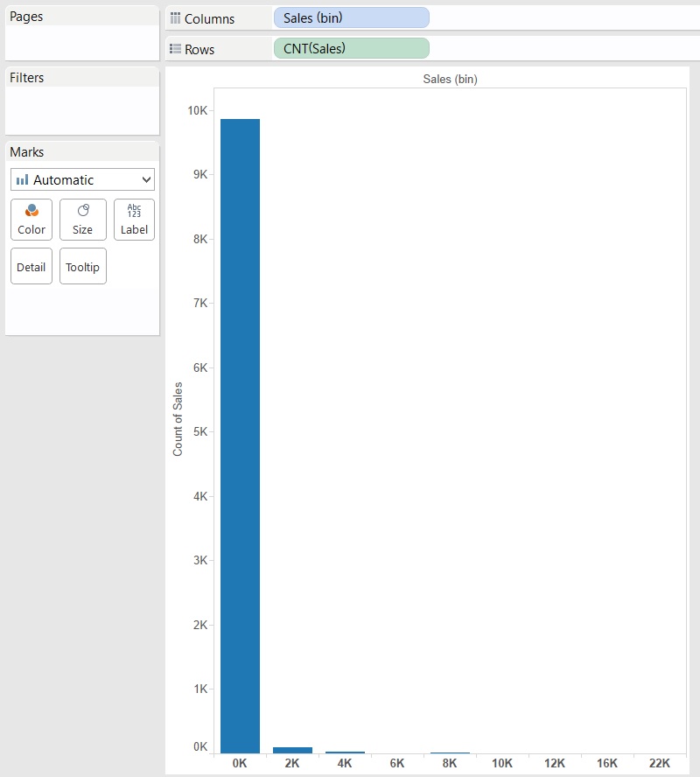Click the Label marks icon

134,219
